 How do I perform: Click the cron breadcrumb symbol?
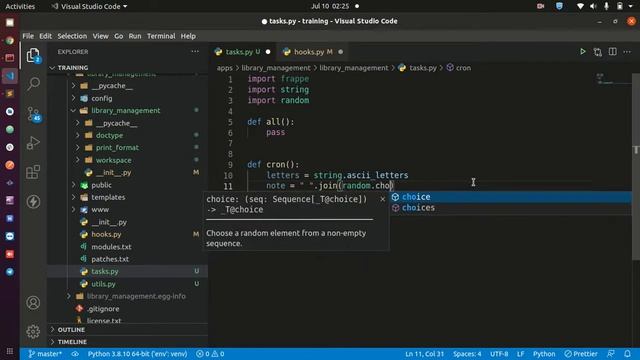tap(458, 68)
